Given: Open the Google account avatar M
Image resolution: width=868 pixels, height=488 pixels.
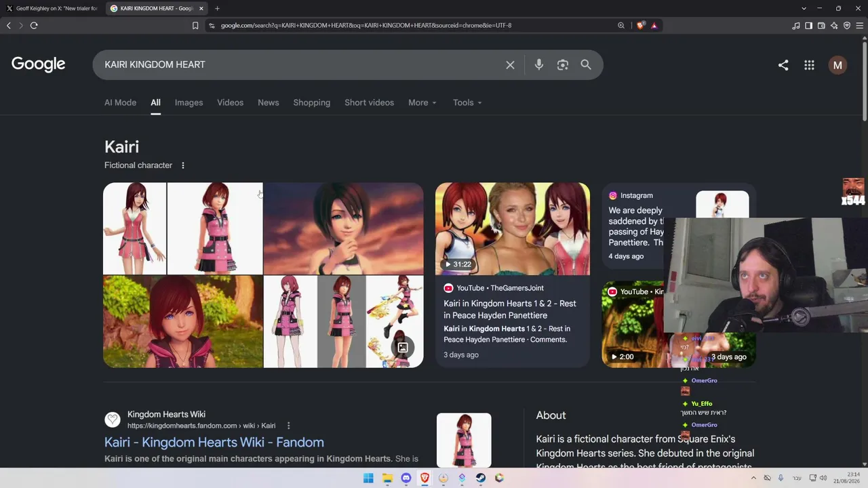Looking at the screenshot, I should click(837, 65).
